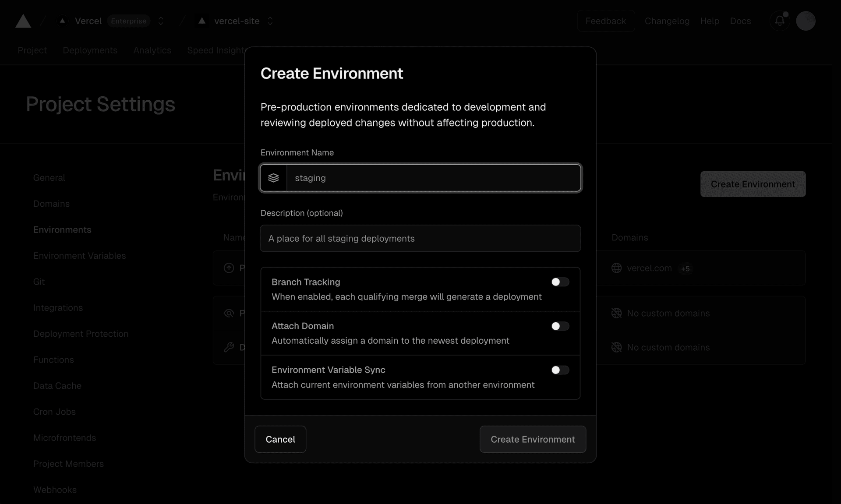Open the vercel-site project switcher
Image resolution: width=841 pixels, height=504 pixels.
(270, 21)
